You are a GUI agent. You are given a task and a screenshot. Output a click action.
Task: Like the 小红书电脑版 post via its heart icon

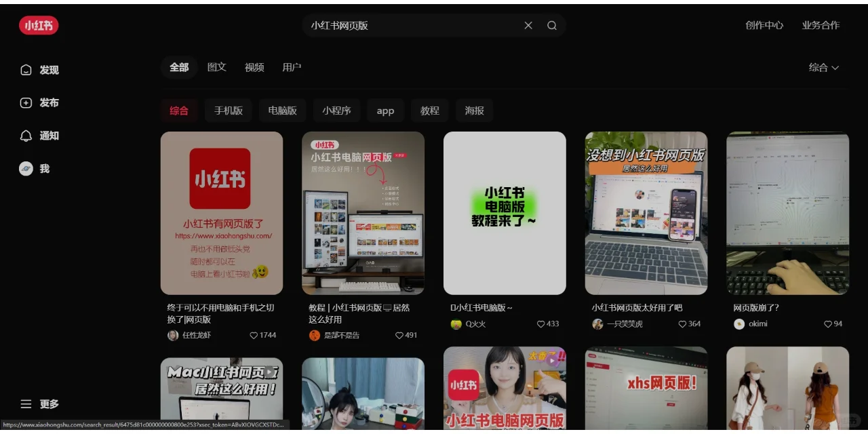tap(540, 323)
